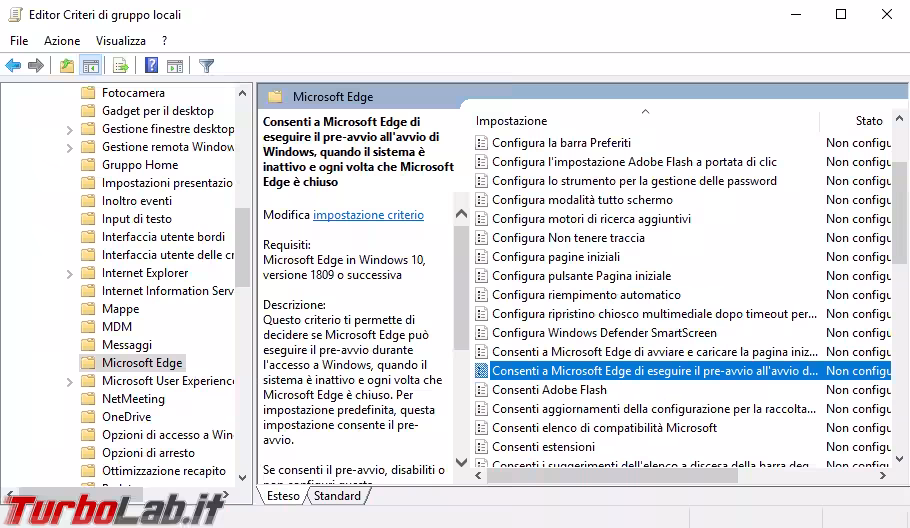Expand the Internet Explorer tree node
This screenshot has height=528, width=910.
(x=69, y=273)
